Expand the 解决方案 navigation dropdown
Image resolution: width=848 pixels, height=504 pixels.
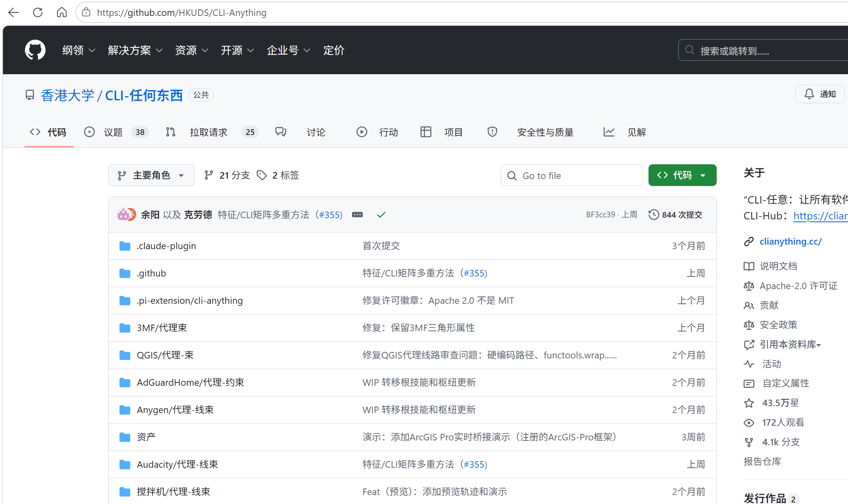tap(135, 50)
